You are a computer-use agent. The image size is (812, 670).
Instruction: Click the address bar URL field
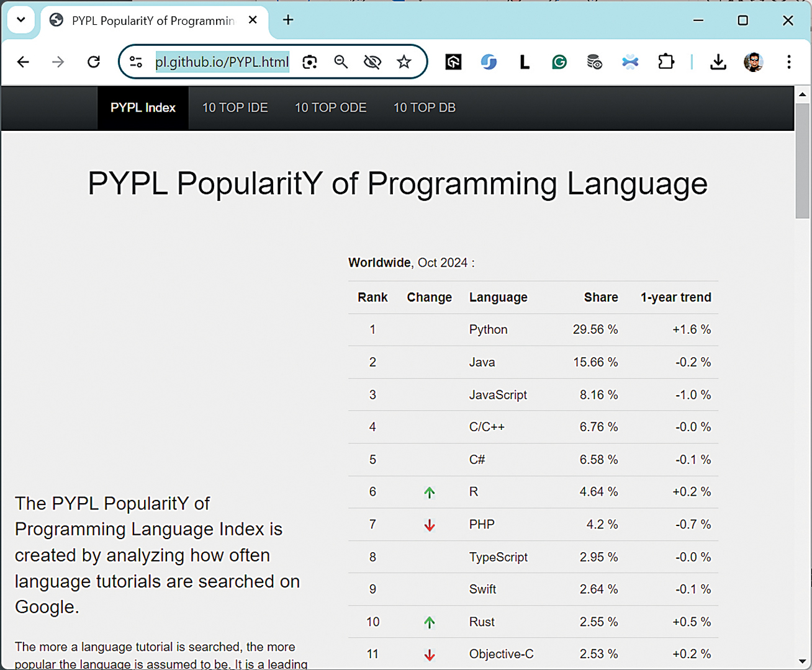[222, 62]
